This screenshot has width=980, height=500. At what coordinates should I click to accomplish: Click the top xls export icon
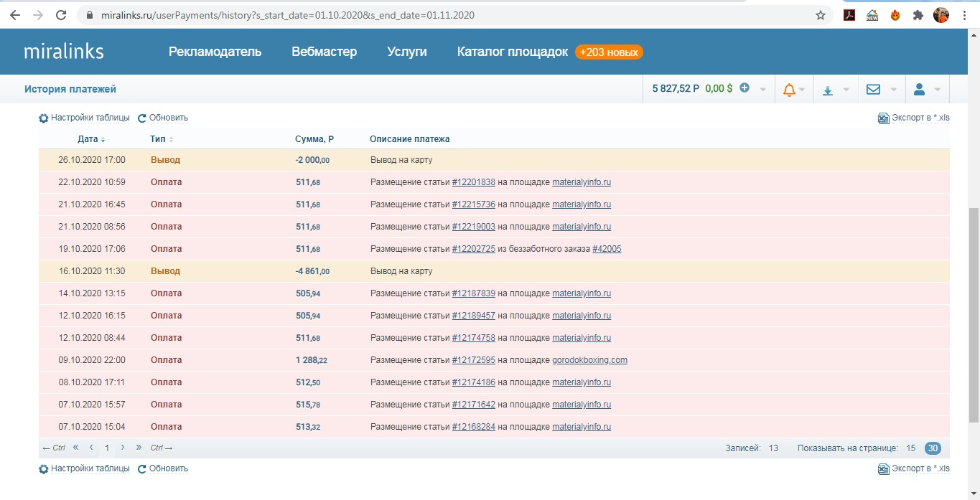click(884, 118)
